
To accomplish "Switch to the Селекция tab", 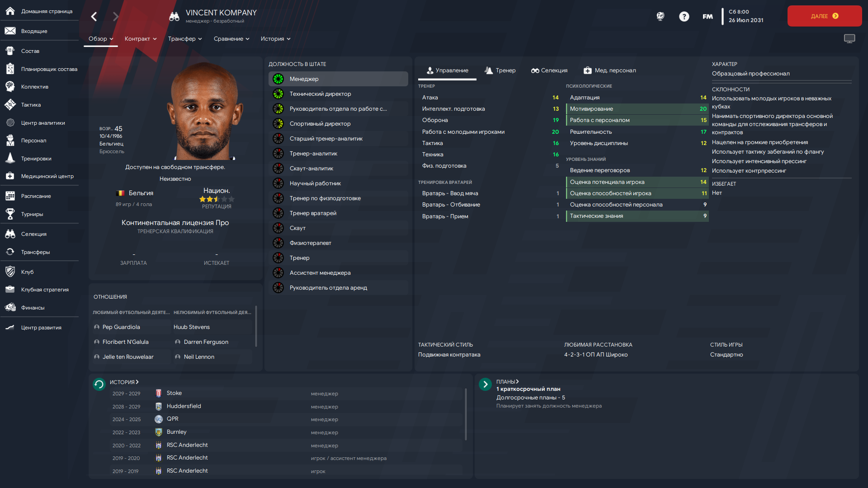I will point(549,70).
